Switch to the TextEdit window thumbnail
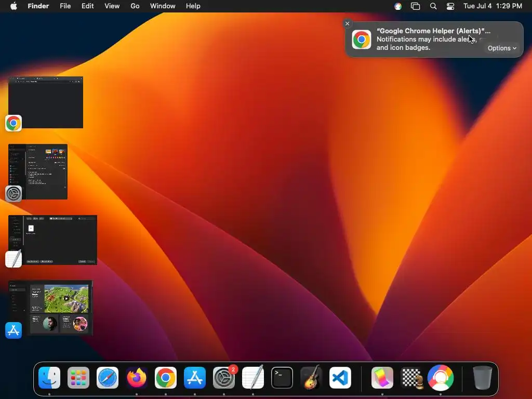 pos(52,240)
